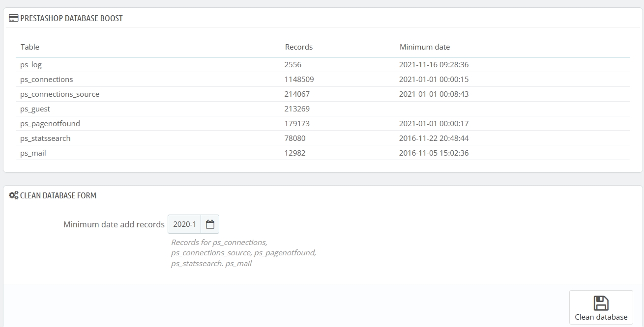644x327 pixels.
Task: Select the ps_connections table name
Action: (47, 80)
